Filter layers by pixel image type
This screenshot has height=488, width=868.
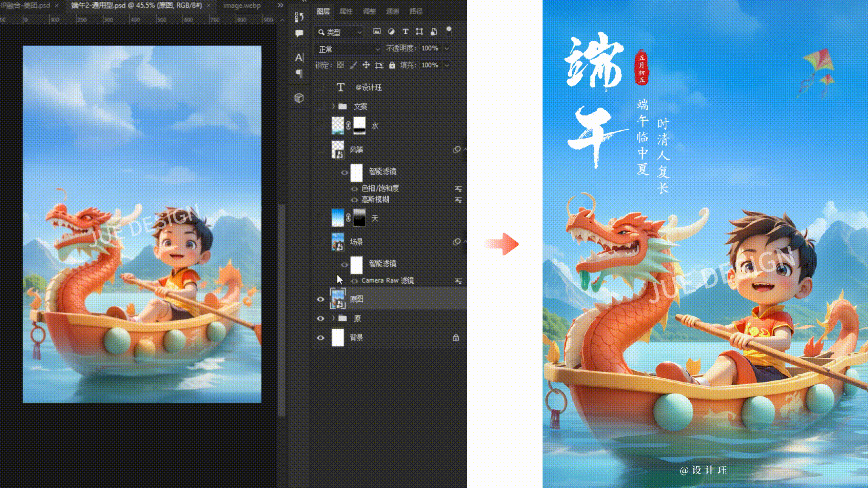377,32
